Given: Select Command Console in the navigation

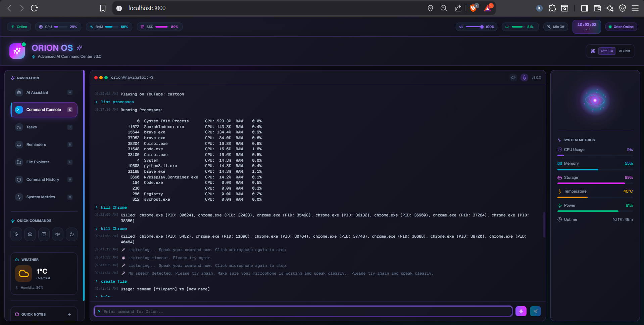Looking at the screenshot, I should (44, 110).
